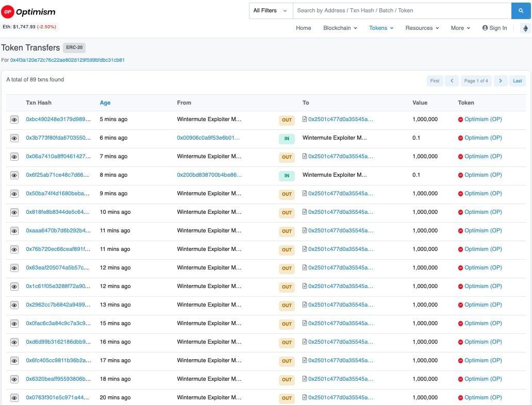Click the contract document icon in the 0x6320beaff95593806b row

tap(305, 379)
